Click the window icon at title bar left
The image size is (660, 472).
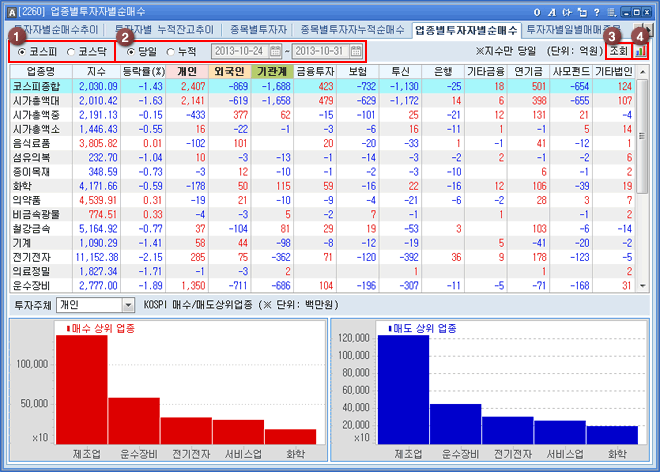10,11
